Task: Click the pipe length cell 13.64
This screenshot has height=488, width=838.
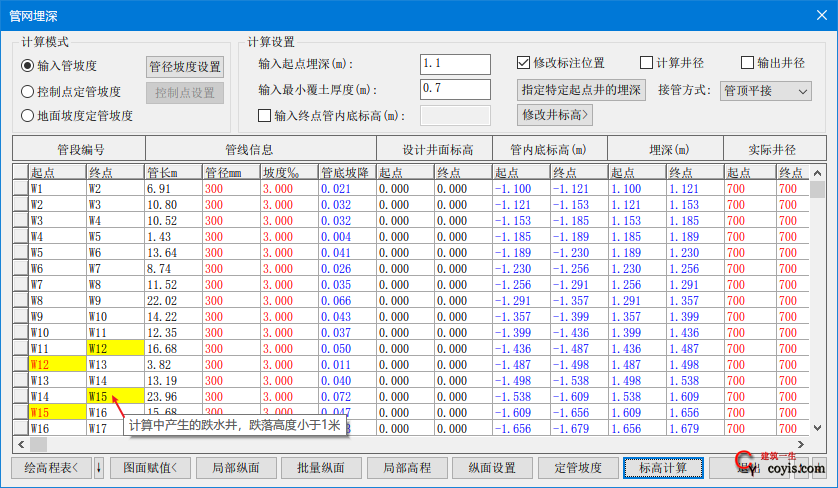Action: [x=173, y=252]
